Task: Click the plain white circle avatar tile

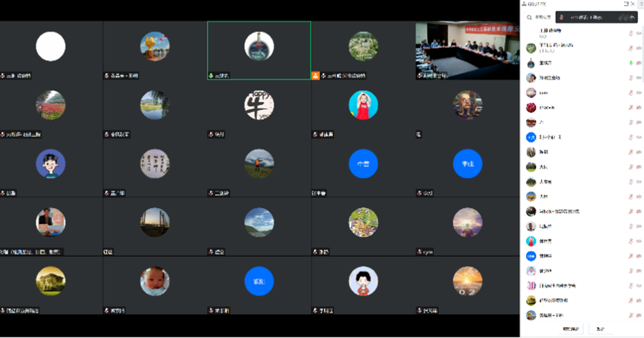Action: 51,46
